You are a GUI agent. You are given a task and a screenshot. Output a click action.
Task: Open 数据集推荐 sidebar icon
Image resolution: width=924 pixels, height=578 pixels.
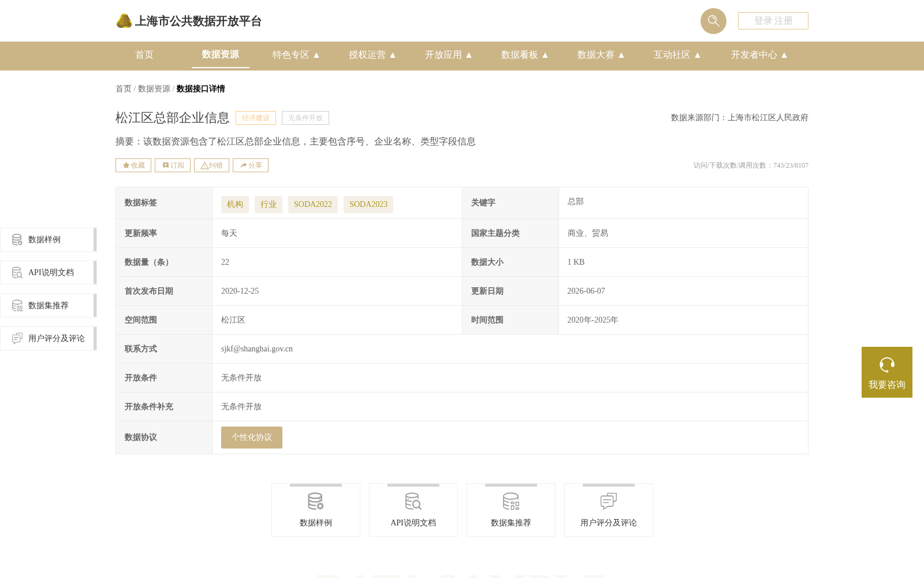[17, 305]
